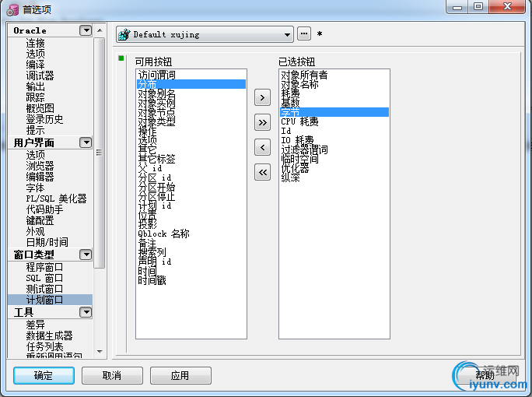This screenshot has height=397, width=532.
Task: Open the 编译 preferences page
Action: 35,65
